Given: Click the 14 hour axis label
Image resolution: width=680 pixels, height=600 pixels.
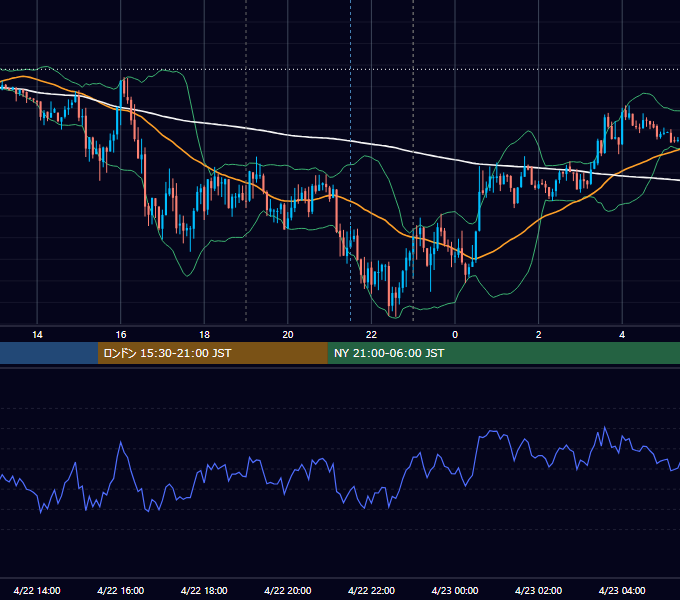Looking at the screenshot, I should [x=37, y=335].
